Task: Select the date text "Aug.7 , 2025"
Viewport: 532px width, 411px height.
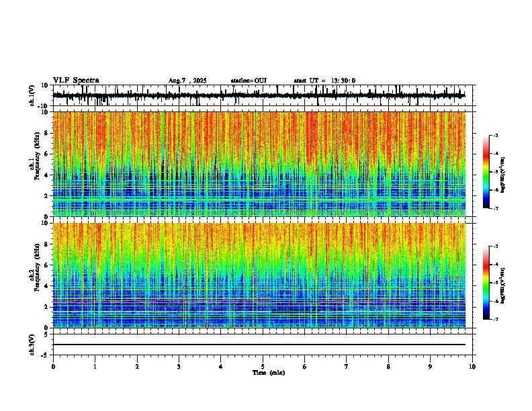Action: click(187, 81)
